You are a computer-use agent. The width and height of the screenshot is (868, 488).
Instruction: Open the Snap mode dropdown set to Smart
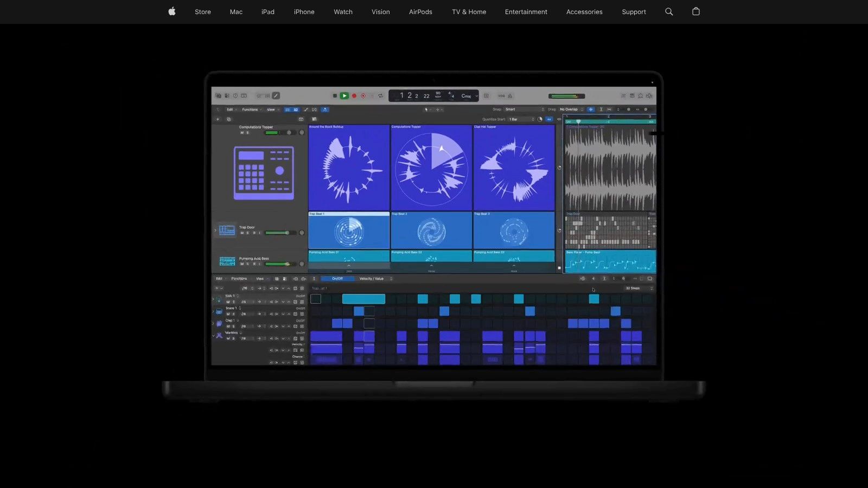coord(510,109)
